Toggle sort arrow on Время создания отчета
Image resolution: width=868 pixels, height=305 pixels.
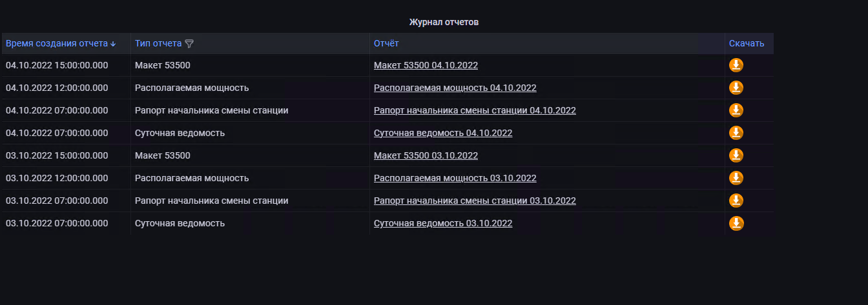pyautogui.click(x=114, y=44)
